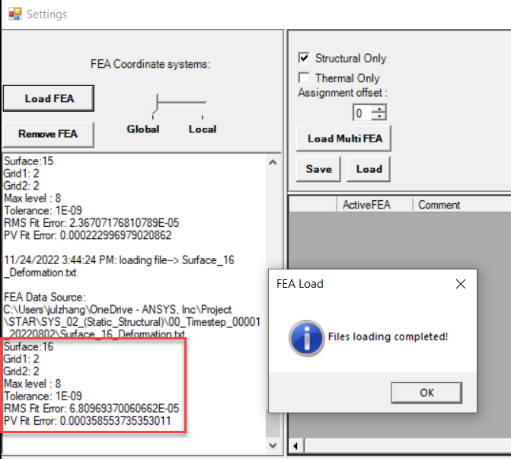
Task: Uncheck the Structural Only checkbox
Action: (x=304, y=58)
